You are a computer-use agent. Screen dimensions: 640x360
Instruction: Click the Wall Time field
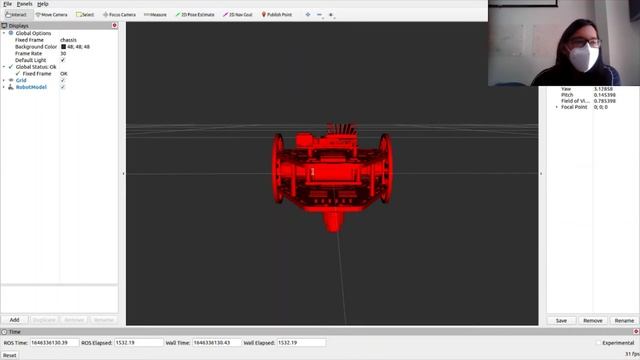coord(216,343)
